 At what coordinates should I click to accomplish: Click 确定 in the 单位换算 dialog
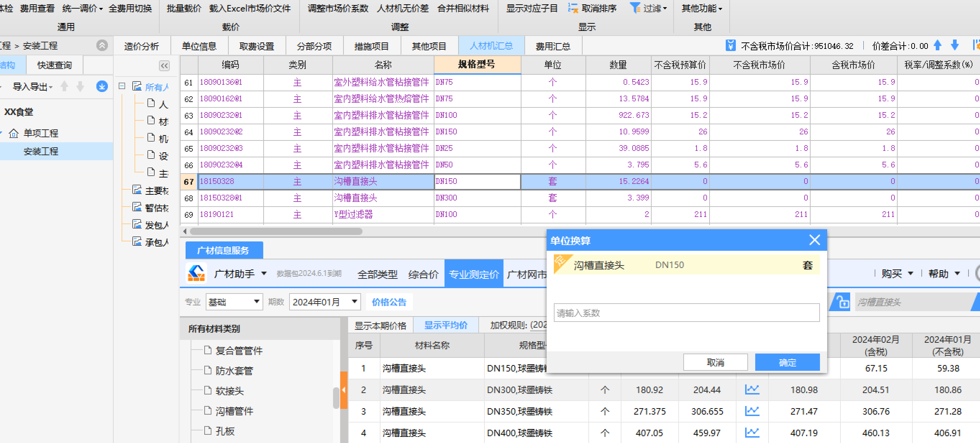click(787, 362)
